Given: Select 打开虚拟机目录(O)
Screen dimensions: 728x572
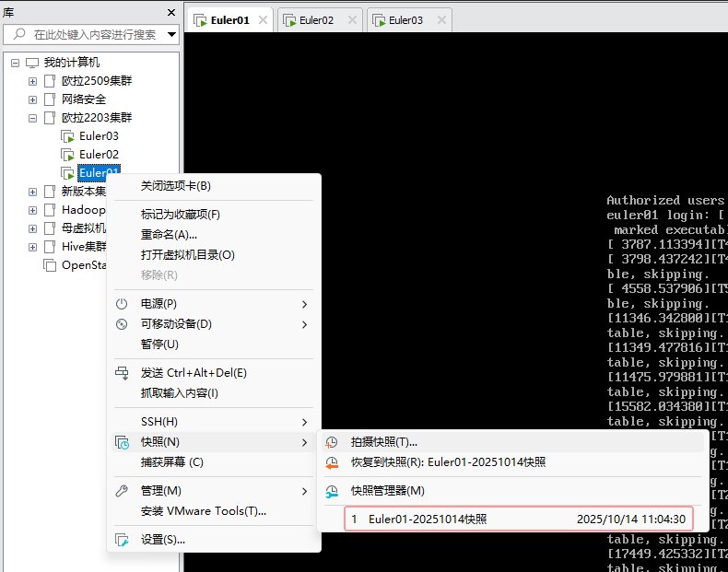Looking at the screenshot, I should click(x=214, y=255).
